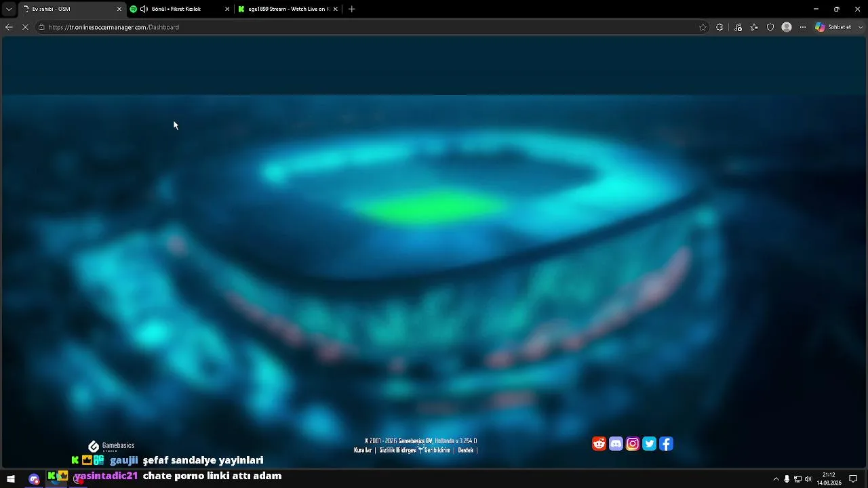Switch to the ege1899 Stream tab

(x=288, y=9)
